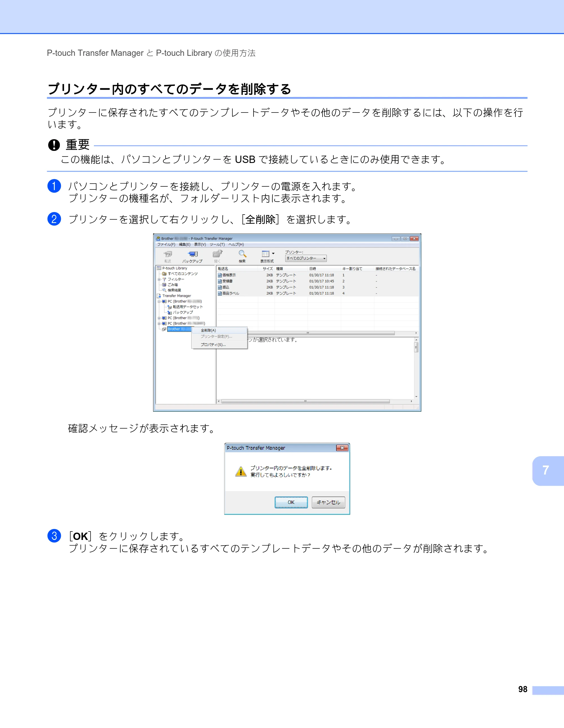
Task: Expand the second PC (Brother) node
Action: point(159,318)
